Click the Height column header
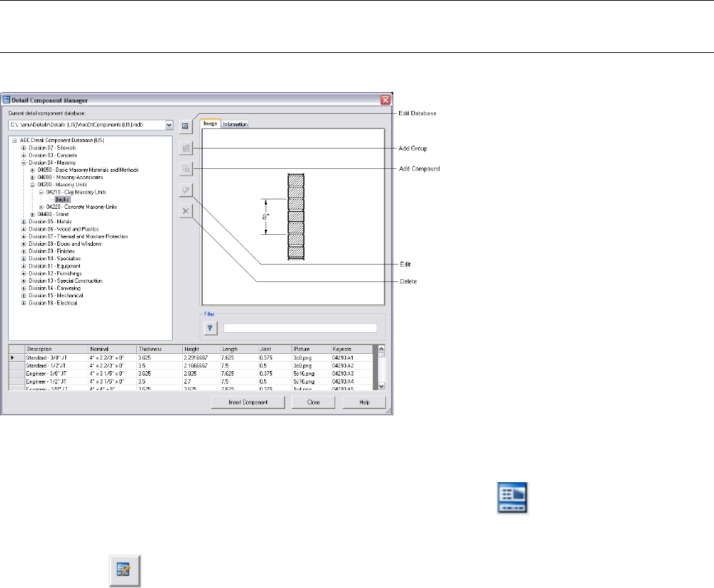Screen dimensions: 714x588 tap(201, 349)
